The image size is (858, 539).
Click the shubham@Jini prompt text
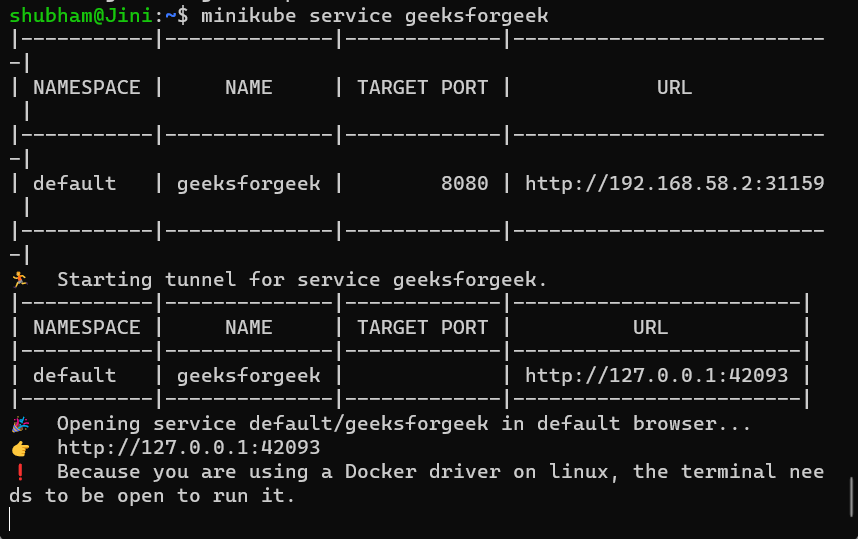(70, 16)
